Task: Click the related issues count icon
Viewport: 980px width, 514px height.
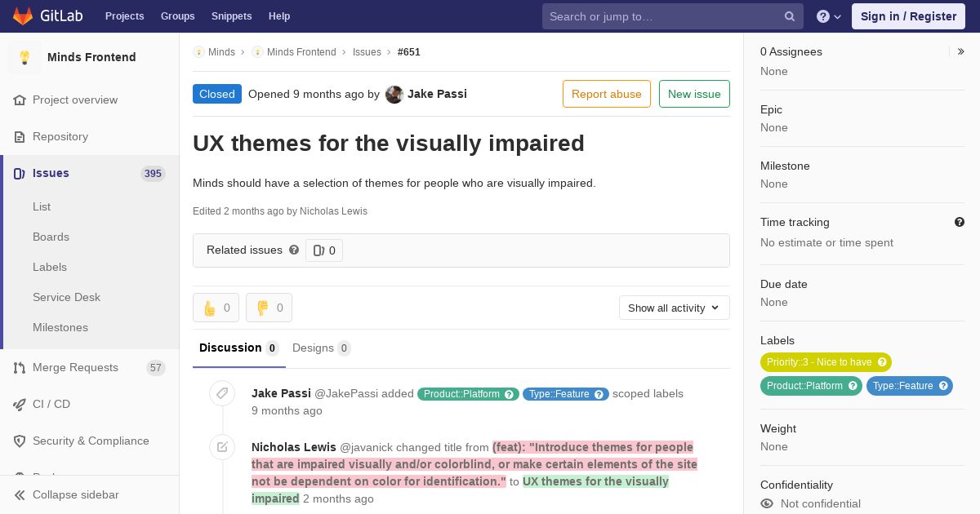Action: [318, 250]
